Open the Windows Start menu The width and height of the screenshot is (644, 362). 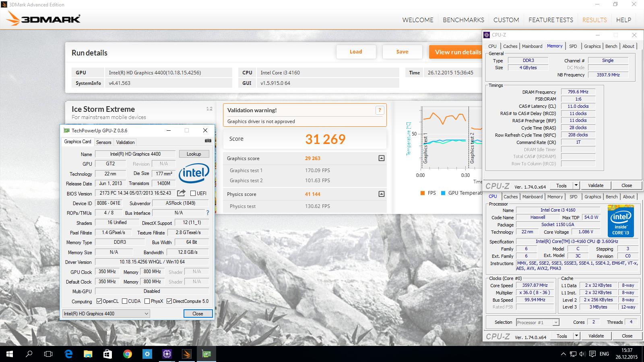(10, 354)
